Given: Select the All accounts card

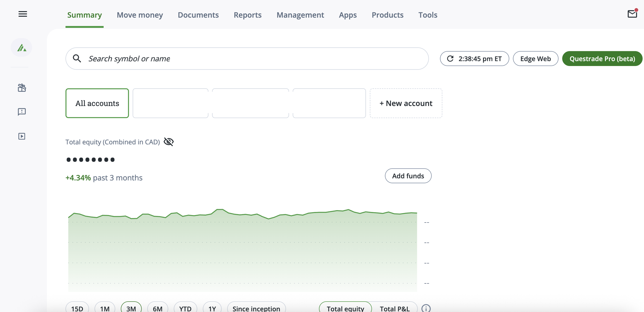Looking at the screenshot, I should click(97, 103).
